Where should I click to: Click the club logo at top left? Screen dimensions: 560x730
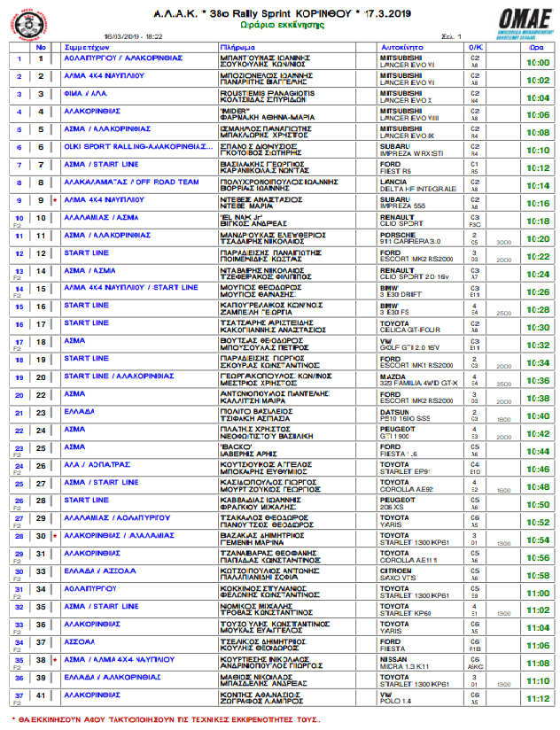point(29,24)
